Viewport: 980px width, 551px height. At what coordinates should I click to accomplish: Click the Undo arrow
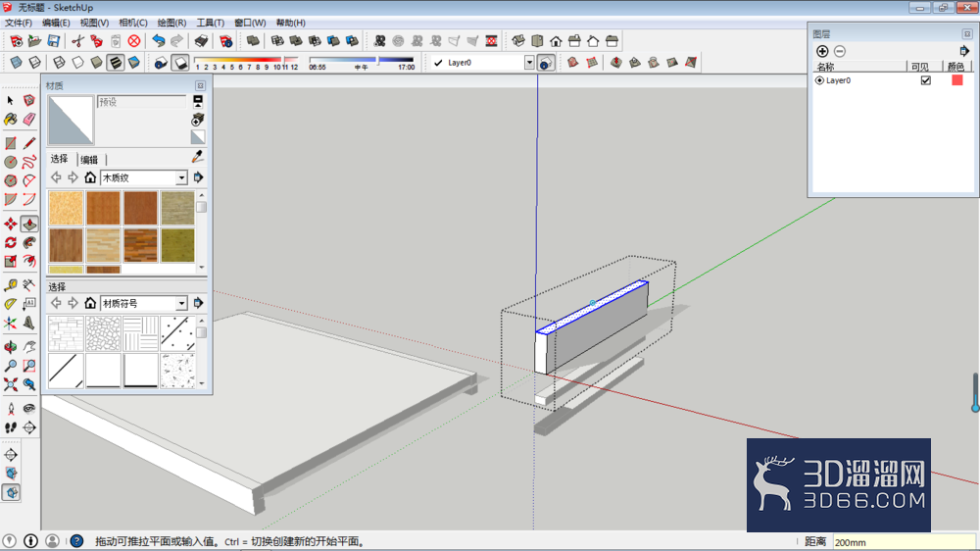(158, 41)
